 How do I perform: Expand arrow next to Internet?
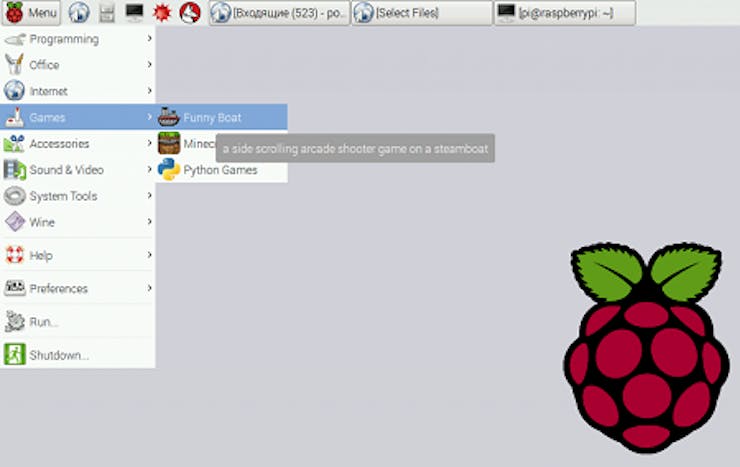point(149,90)
